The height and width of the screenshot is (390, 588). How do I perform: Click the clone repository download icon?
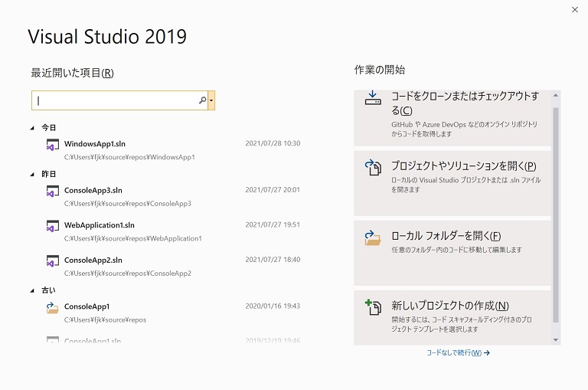click(373, 98)
